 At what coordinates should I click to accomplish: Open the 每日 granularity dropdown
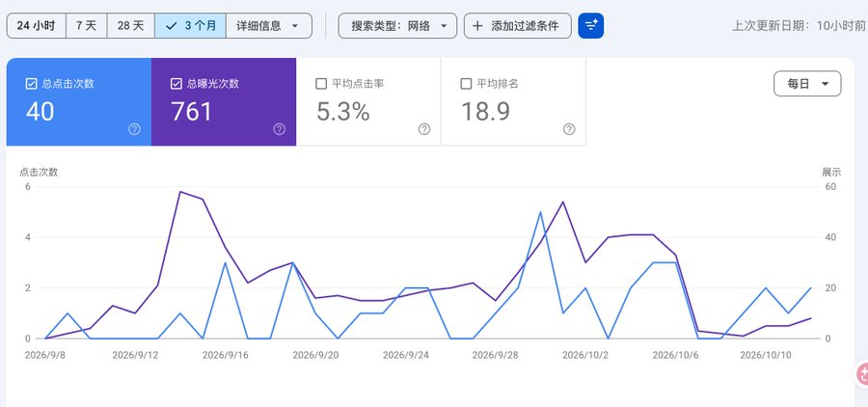pyautogui.click(x=807, y=84)
